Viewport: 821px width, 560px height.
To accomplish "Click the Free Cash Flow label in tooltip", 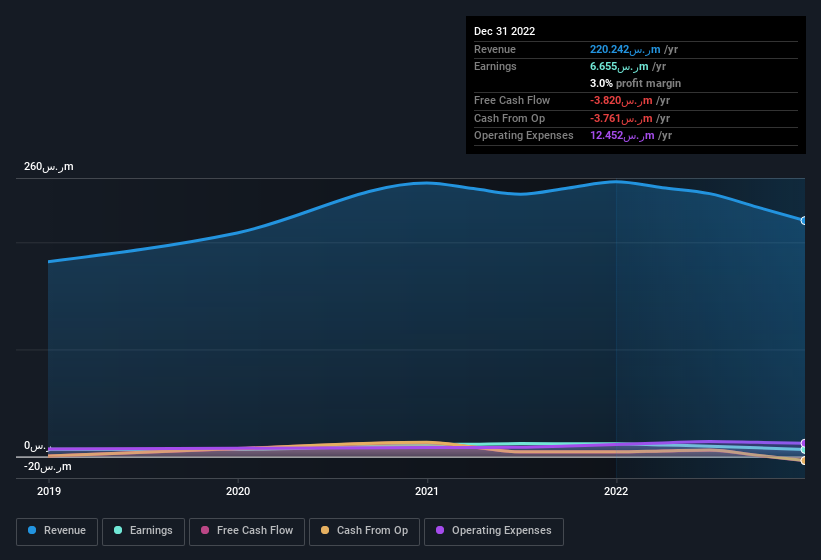I will [512, 100].
